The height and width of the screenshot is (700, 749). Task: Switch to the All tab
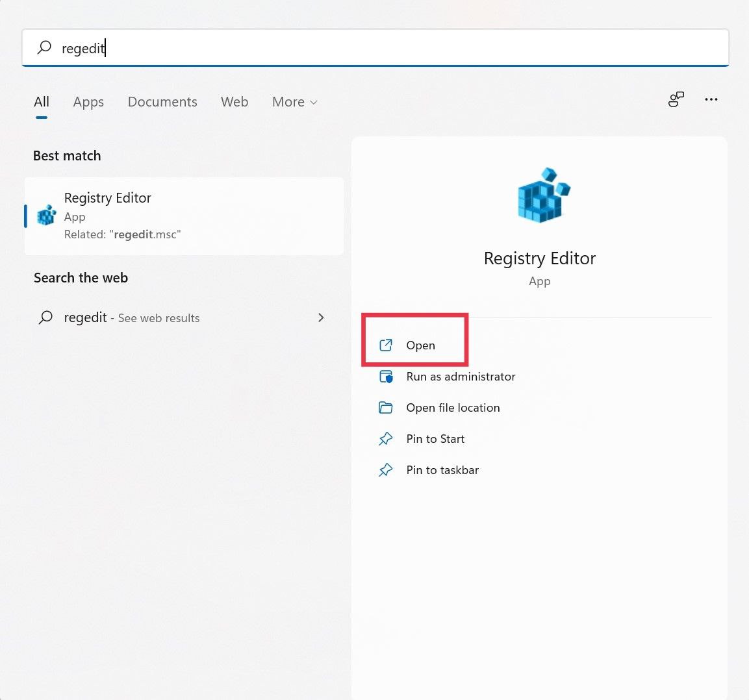point(42,102)
